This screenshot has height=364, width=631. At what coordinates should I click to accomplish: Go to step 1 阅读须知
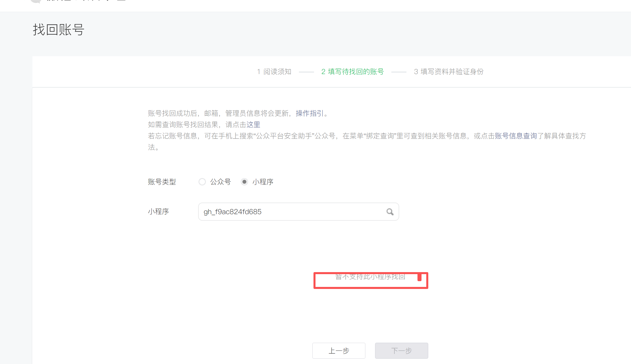274,72
